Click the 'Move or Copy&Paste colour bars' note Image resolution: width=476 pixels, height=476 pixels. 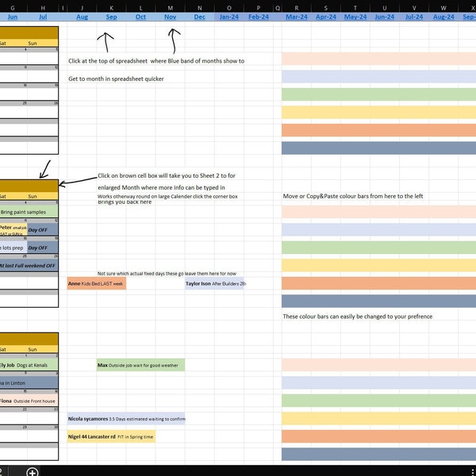click(x=353, y=196)
